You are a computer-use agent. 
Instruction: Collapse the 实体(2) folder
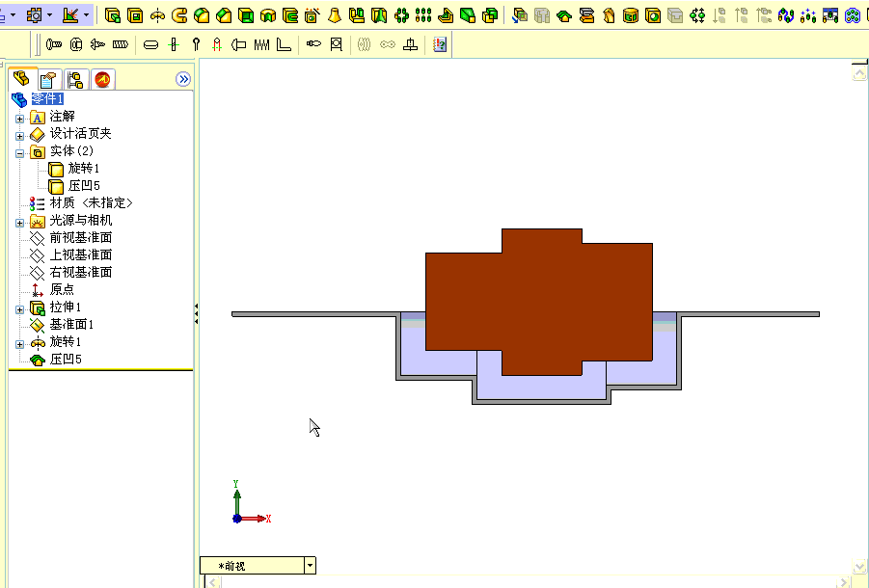tap(20, 153)
